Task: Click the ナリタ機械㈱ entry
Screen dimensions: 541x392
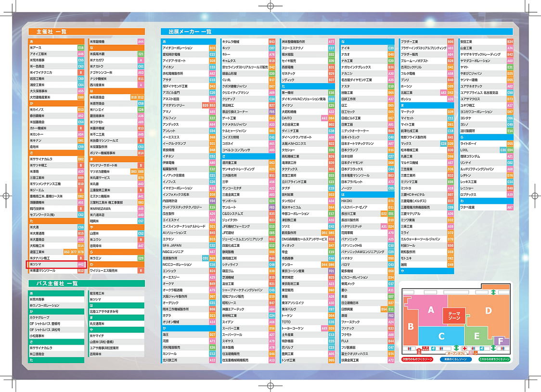Action: pyautogui.click(x=116, y=78)
